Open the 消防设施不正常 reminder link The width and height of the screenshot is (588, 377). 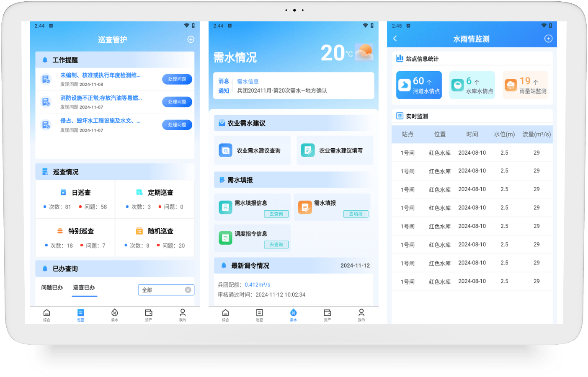101,98
